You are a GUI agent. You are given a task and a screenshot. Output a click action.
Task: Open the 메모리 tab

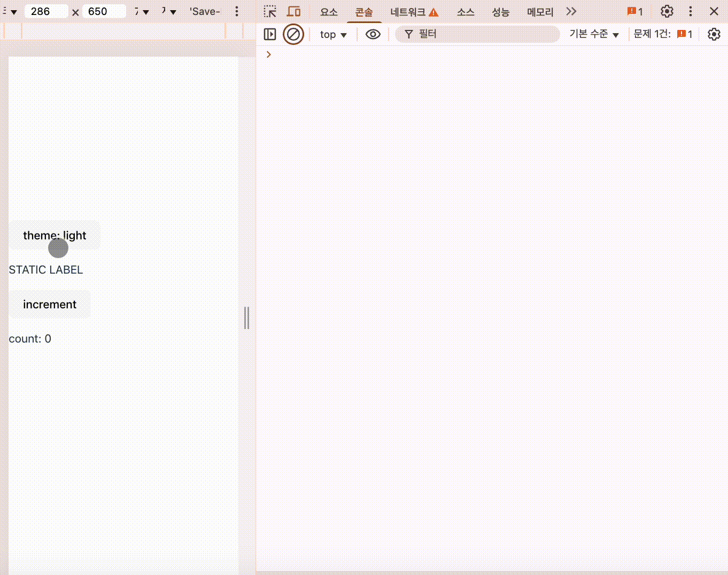[540, 12]
